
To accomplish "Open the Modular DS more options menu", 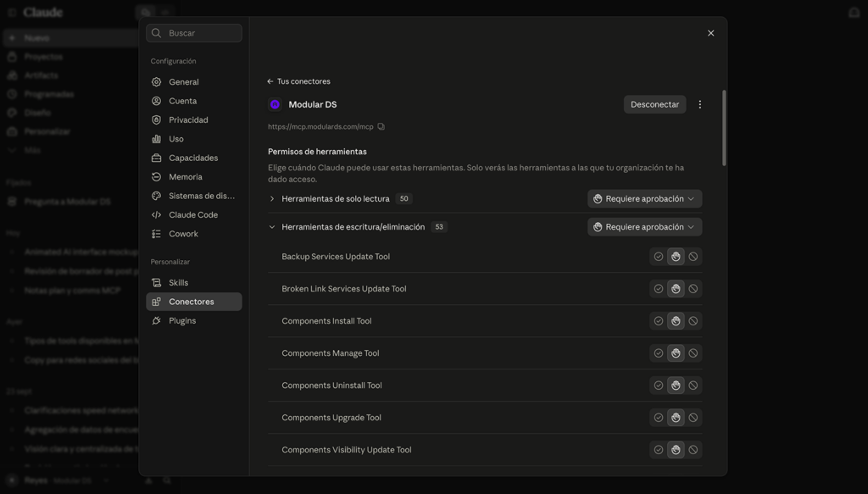I will tap(699, 104).
